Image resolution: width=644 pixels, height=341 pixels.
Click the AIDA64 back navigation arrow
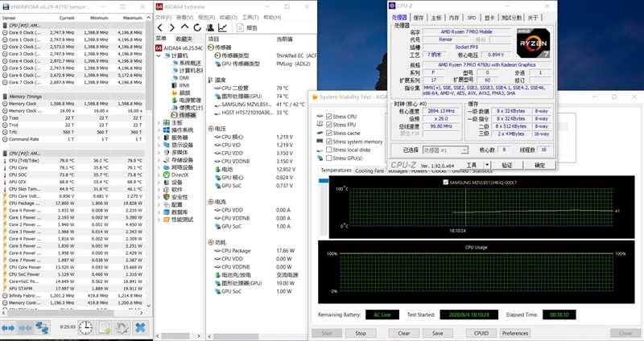coord(160,27)
